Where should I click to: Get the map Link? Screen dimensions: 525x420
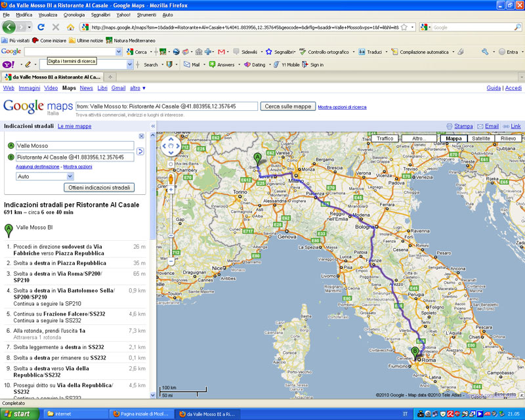pos(516,126)
